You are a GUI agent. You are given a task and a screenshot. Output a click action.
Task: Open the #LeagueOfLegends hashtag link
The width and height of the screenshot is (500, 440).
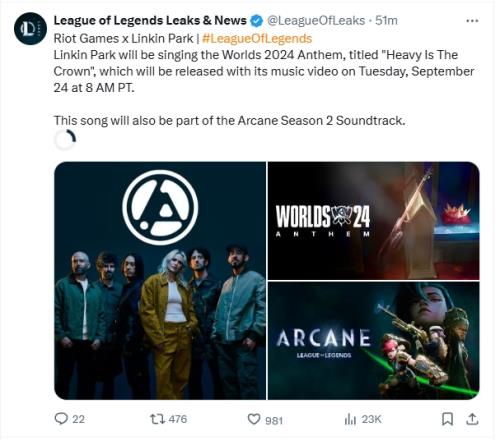tap(257, 38)
